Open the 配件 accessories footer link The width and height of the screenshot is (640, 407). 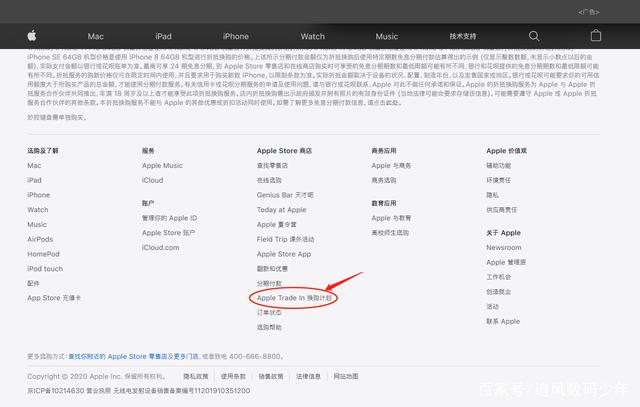click(33, 283)
